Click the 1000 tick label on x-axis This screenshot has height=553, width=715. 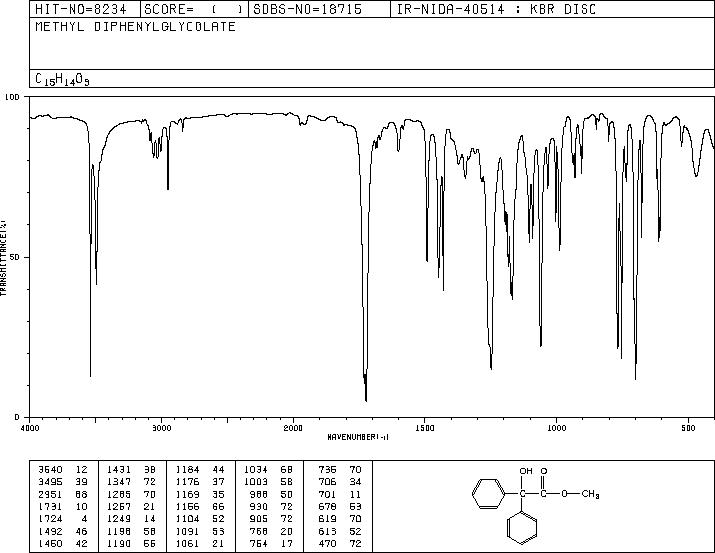coord(556,428)
